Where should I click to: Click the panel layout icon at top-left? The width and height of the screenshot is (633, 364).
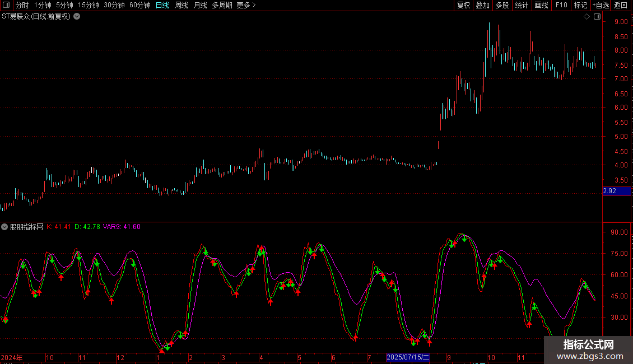6,5
